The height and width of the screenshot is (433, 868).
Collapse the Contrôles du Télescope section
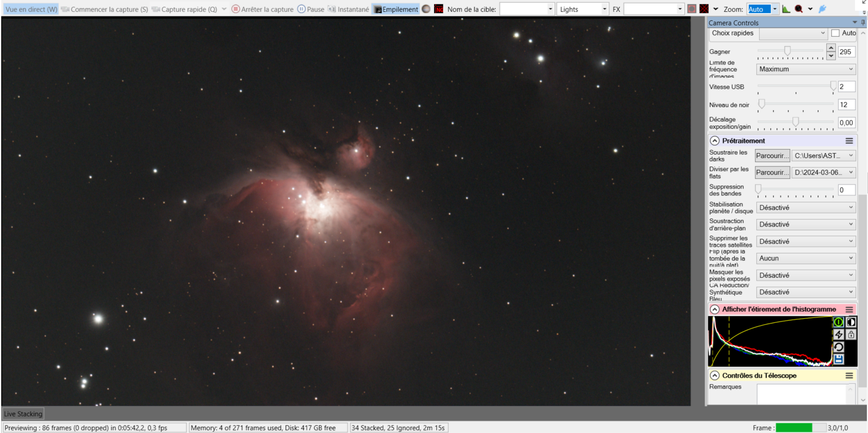[x=714, y=375]
